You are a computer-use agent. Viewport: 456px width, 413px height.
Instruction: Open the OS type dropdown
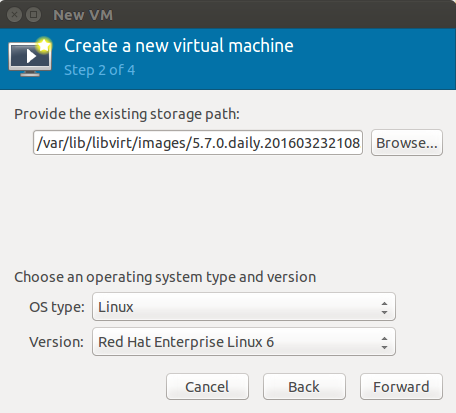pos(244,307)
